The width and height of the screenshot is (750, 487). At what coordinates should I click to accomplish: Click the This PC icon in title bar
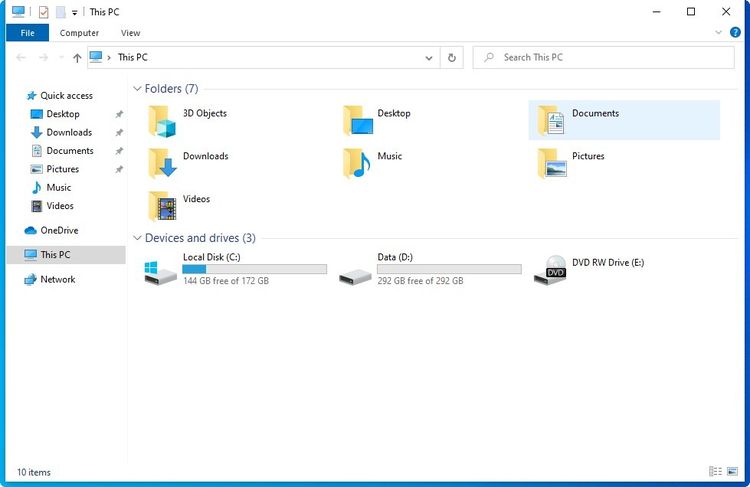(x=18, y=11)
